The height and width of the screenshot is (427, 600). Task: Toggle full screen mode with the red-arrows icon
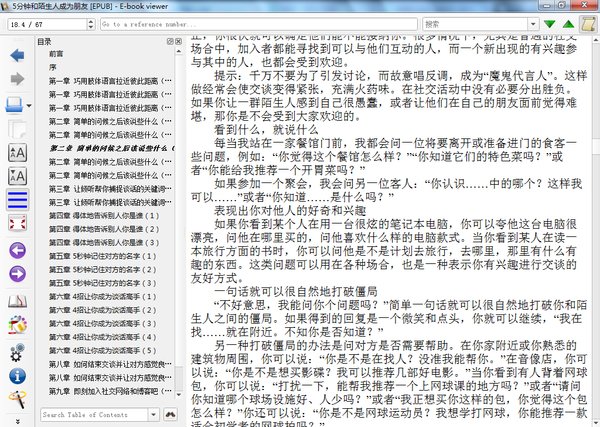(17, 223)
